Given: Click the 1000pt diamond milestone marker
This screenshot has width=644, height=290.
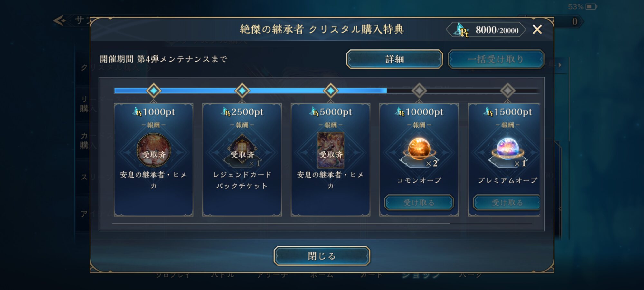Looking at the screenshot, I should 154,91.
